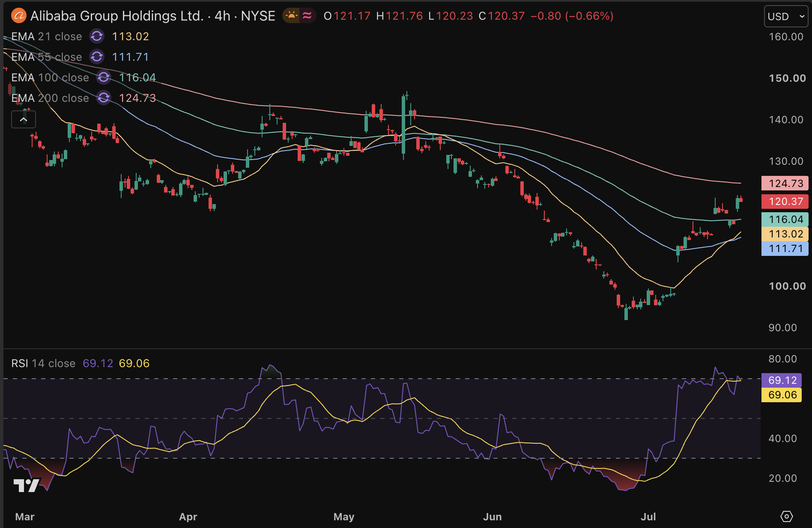
Task: Click the 120.37 red current price label
Action: (x=785, y=202)
